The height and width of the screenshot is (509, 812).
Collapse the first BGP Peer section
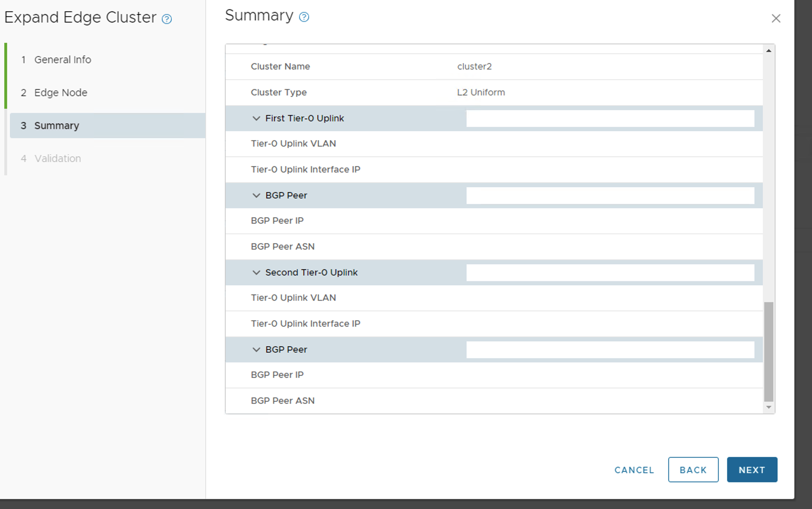pos(256,196)
